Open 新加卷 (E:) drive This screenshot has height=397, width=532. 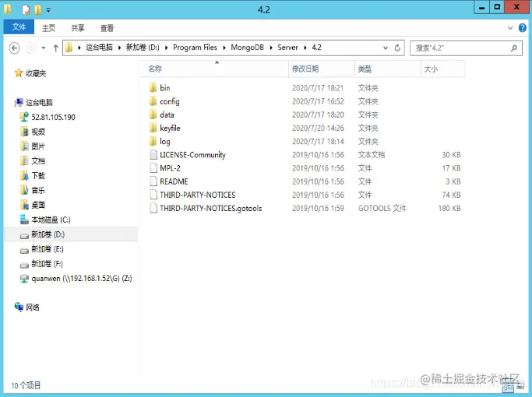(x=48, y=249)
